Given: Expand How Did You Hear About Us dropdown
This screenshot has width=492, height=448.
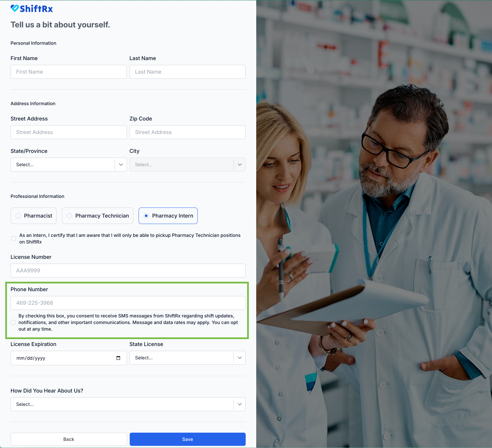Looking at the screenshot, I should pyautogui.click(x=128, y=404).
